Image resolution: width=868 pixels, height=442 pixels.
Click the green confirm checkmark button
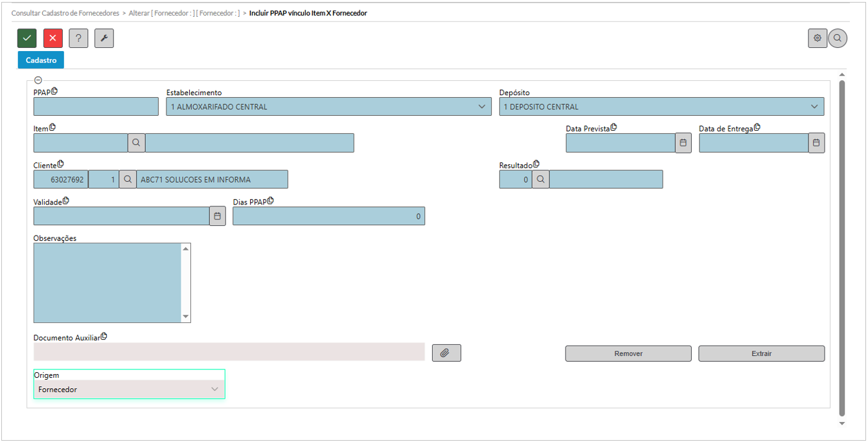click(27, 38)
